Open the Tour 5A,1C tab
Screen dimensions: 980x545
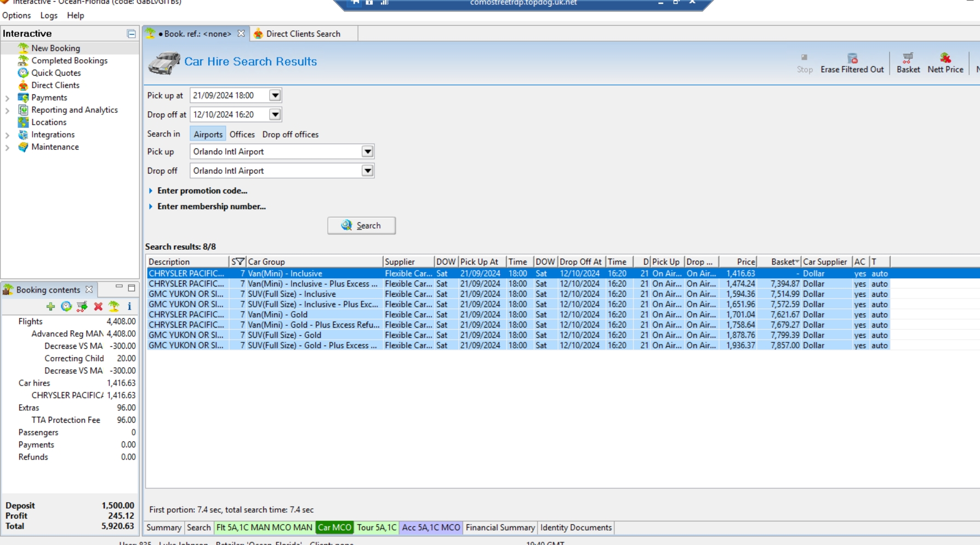coord(377,527)
